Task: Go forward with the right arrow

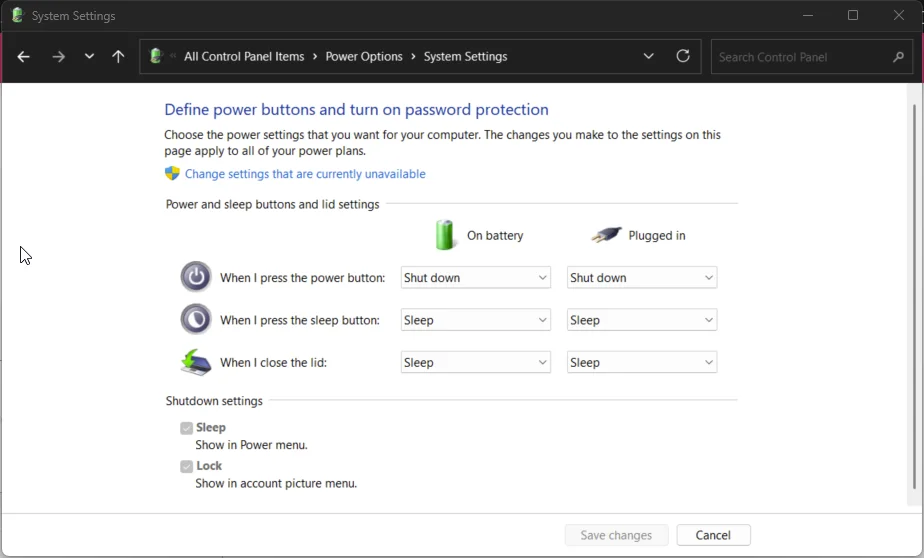Action: [x=58, y=57]
